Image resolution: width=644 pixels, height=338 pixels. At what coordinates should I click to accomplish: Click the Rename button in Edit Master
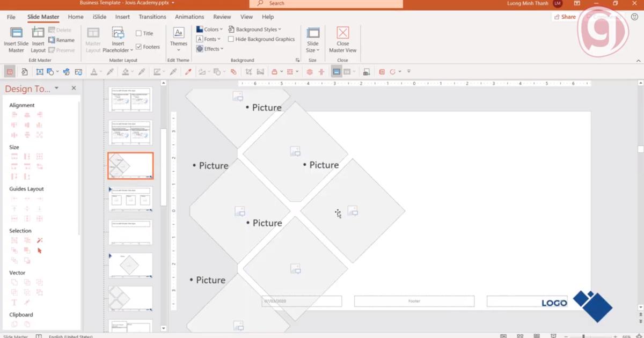(63, 40)
